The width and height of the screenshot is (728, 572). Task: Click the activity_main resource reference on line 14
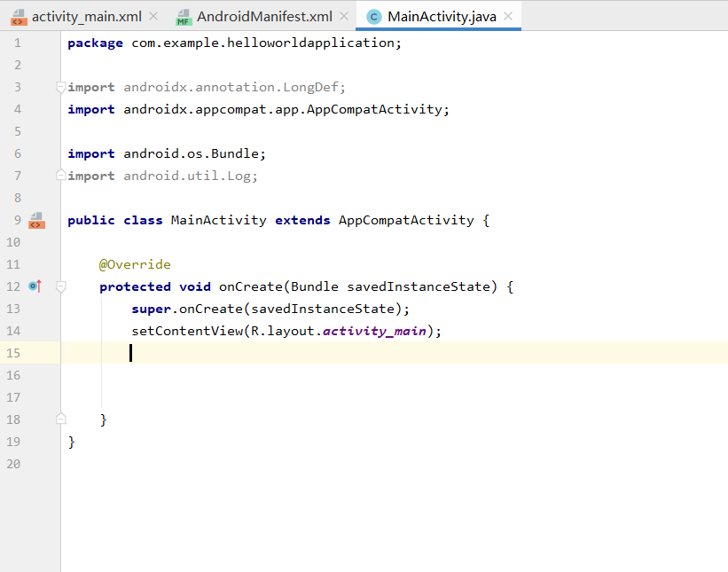pos(374,331)
